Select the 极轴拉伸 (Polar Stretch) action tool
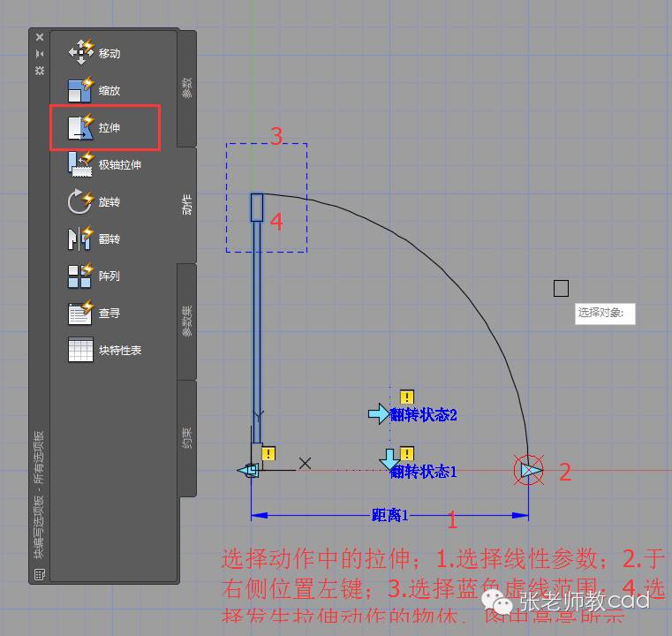This screenshot has width=672, height=636. point(105,164)
